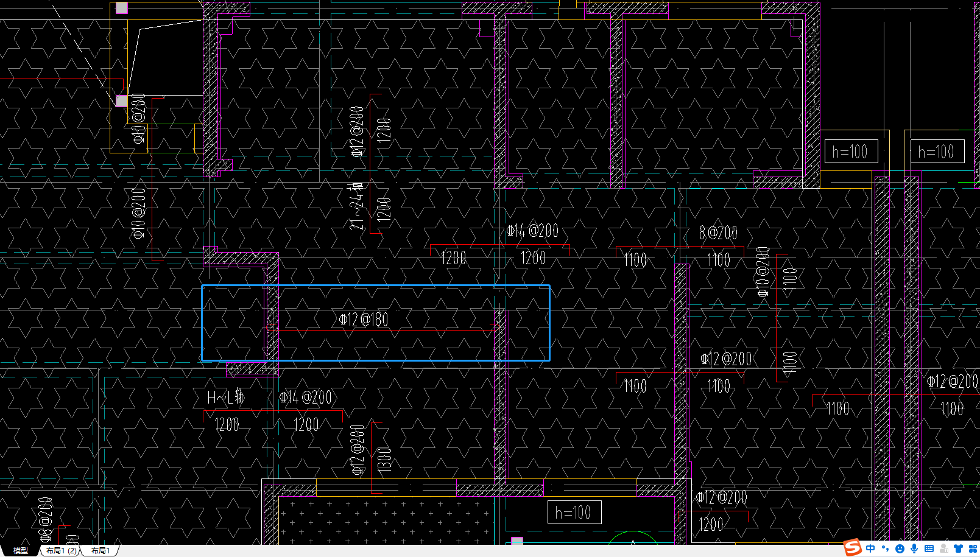
Task: Switch to the 模型 model tab
Action: pyautogui.click(x=20, y=550)
